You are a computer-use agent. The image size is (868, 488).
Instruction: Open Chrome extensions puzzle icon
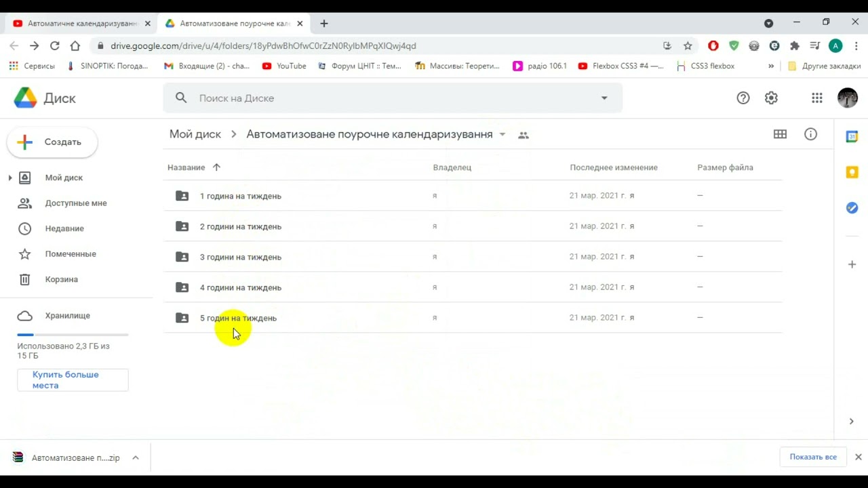[x=795, y=45]
